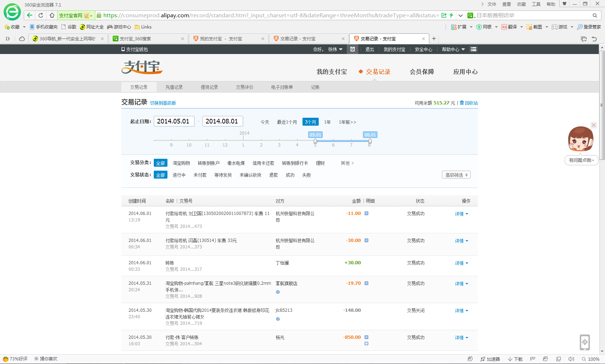The width and height of the screenshot is (605, 364).
Task: Click the 退出 logout link
Action: coord(369,49)
